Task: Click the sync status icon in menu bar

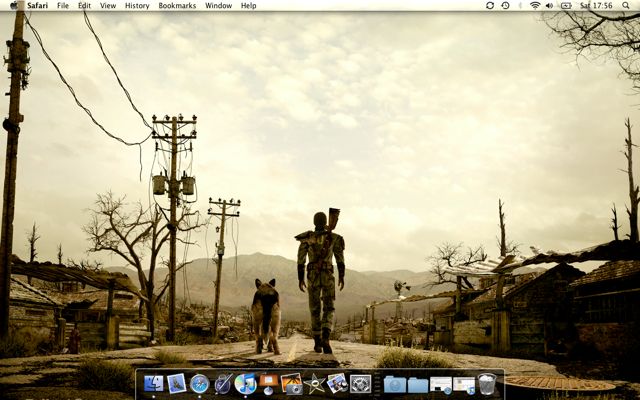Action: pos(490,5)
